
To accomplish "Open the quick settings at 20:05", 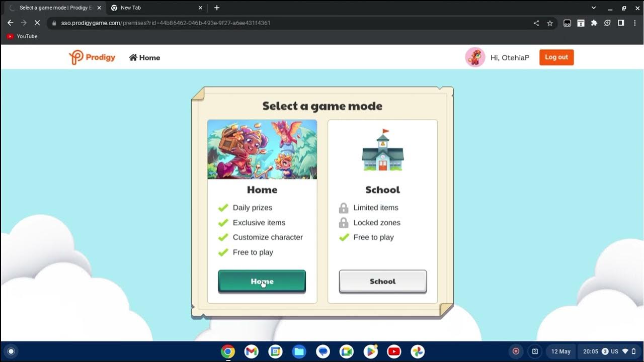I will (609, 351).
